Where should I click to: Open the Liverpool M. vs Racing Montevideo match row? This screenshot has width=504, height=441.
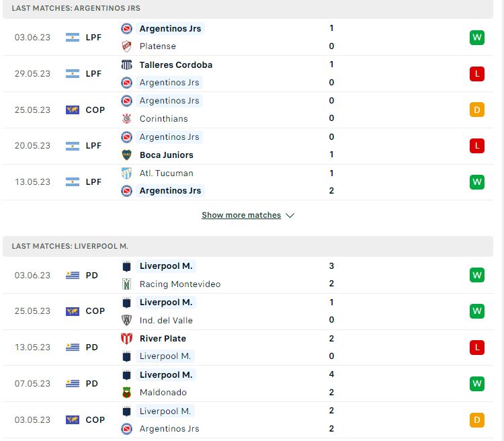(x=248, y=276)
